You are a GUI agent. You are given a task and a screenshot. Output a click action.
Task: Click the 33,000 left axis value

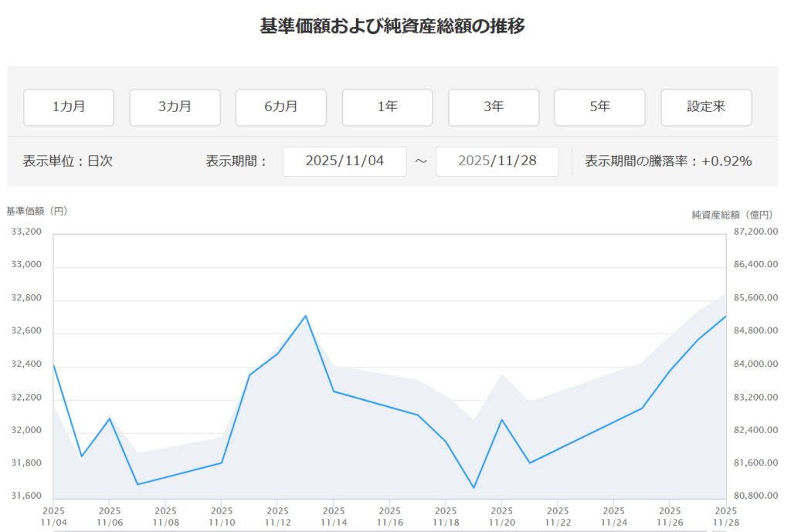[25, 265]
